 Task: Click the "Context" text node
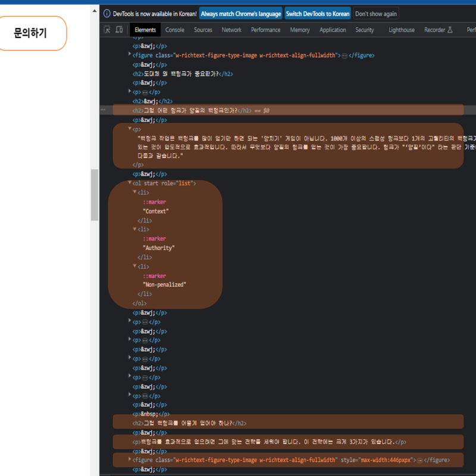click(x=156, y=211)
